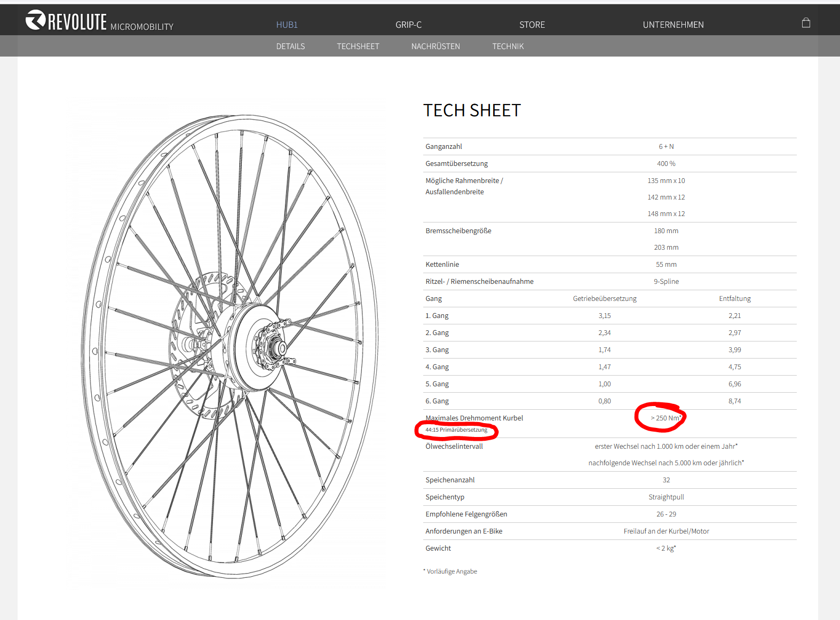This screenshot has width=840, height=620.
Task: Select the Getriebeübersetzung column header
Action: (x=605, y=299)
